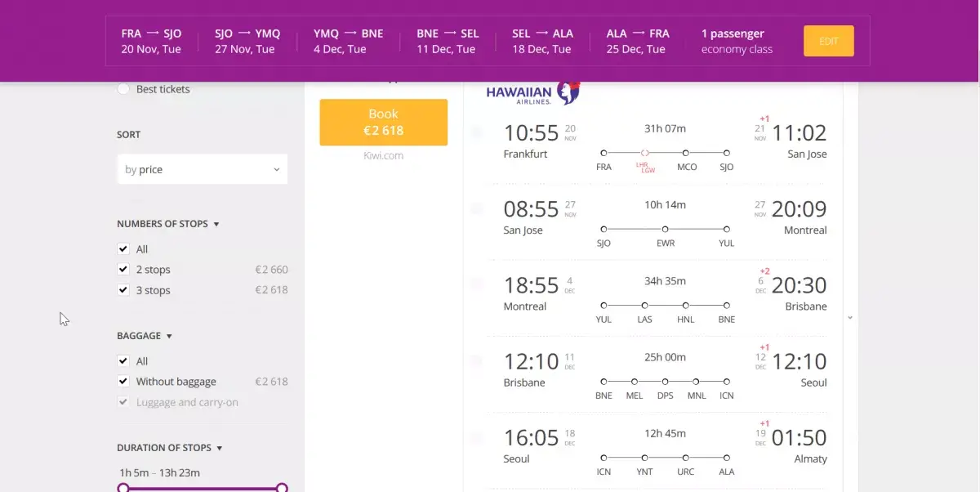
Task: Click the MCO stop dot on the Frankfurt route
Action: click(x=686, y=153)
